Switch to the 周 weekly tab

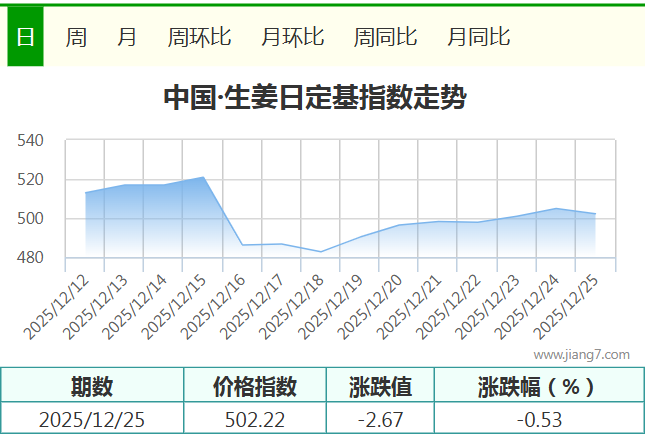pos(76,37)
